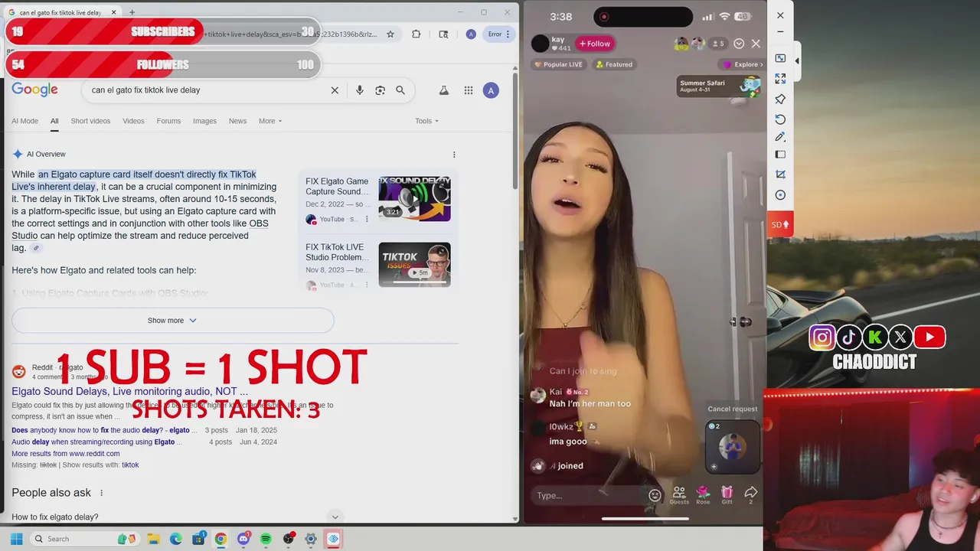Viewport: 980px width, 551px height.
Task: Cancel the guest request
Action: (x=733, y=409)
